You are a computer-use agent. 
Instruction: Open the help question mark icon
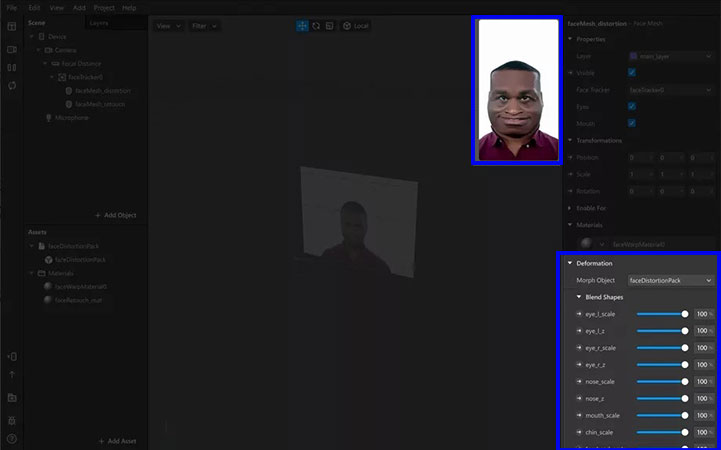click(x=12, y=439)
